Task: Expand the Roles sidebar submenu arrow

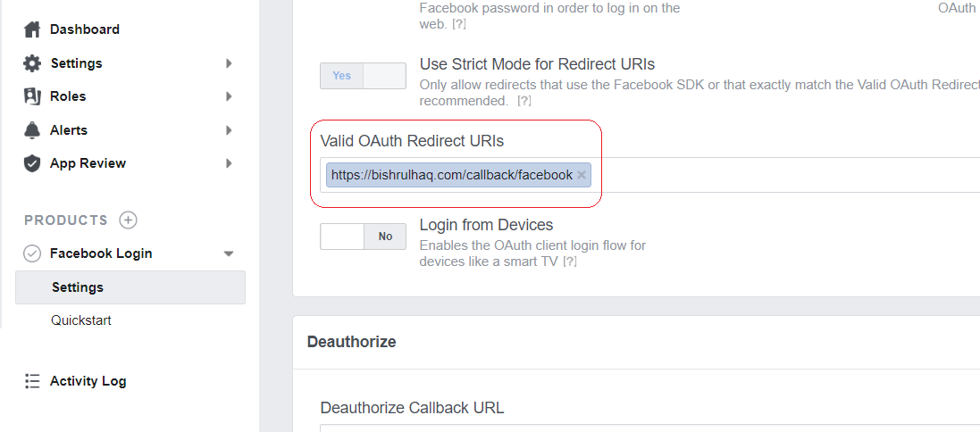Action: click(229, 96)
